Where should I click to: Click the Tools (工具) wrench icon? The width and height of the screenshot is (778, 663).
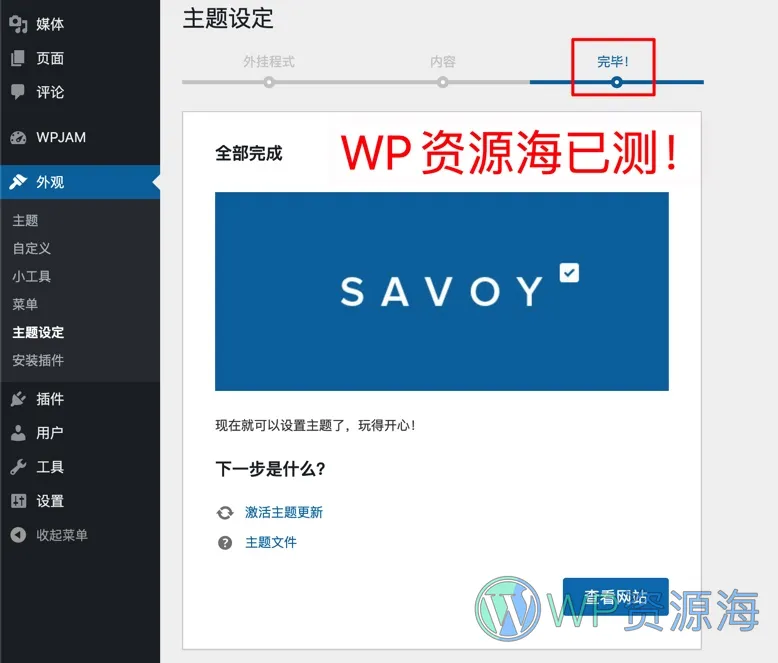(x=18, y=467)
